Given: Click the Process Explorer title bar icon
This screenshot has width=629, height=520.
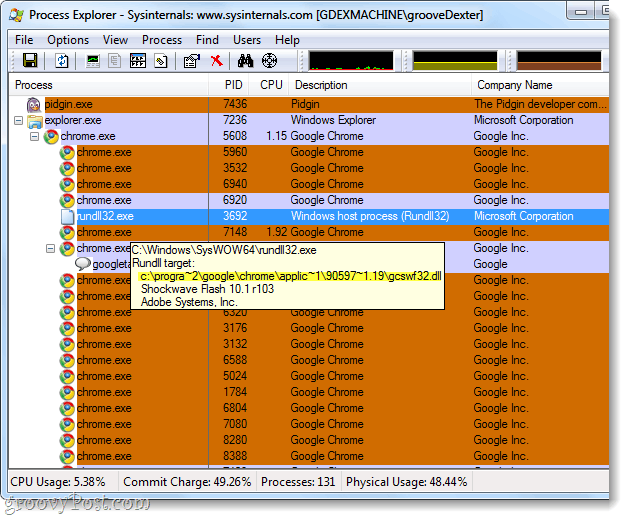Looking at the screenshot, I should tap(16, 15).
